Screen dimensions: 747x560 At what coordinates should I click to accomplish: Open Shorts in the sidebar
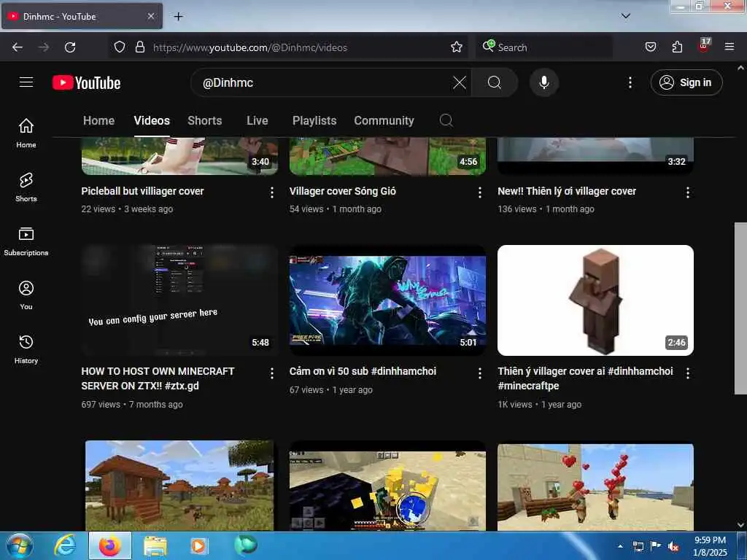tap(26, 187)
